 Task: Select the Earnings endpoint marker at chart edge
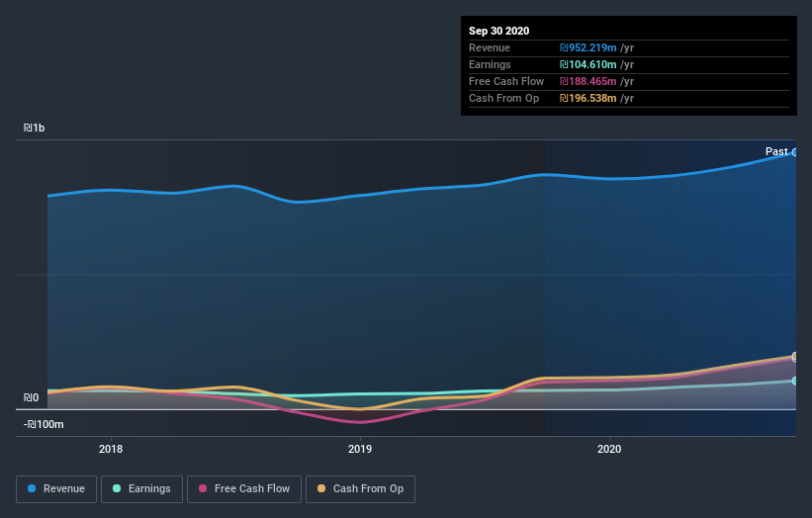(x=794, y=381)
